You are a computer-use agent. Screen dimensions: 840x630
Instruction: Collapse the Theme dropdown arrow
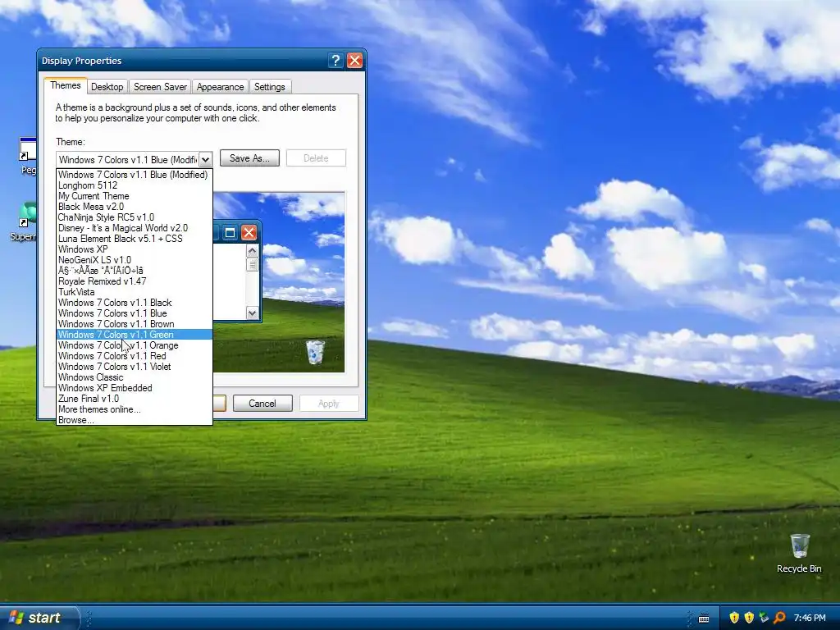coord(205,160)
